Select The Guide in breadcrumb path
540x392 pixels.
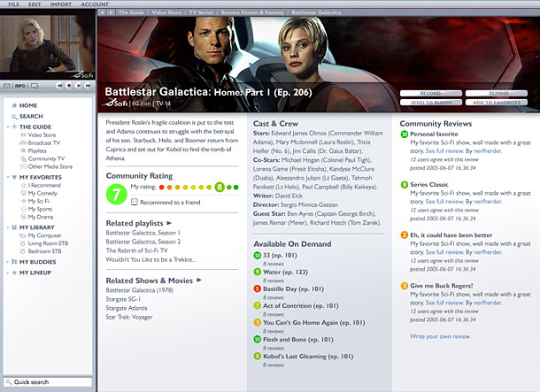coord(131,12)
